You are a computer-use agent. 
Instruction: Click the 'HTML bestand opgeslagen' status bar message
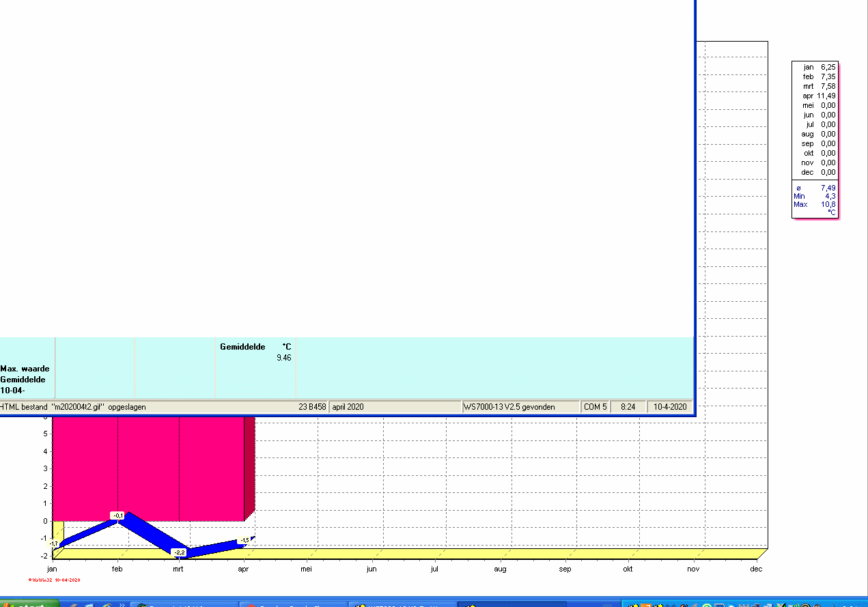coord(73,407)
